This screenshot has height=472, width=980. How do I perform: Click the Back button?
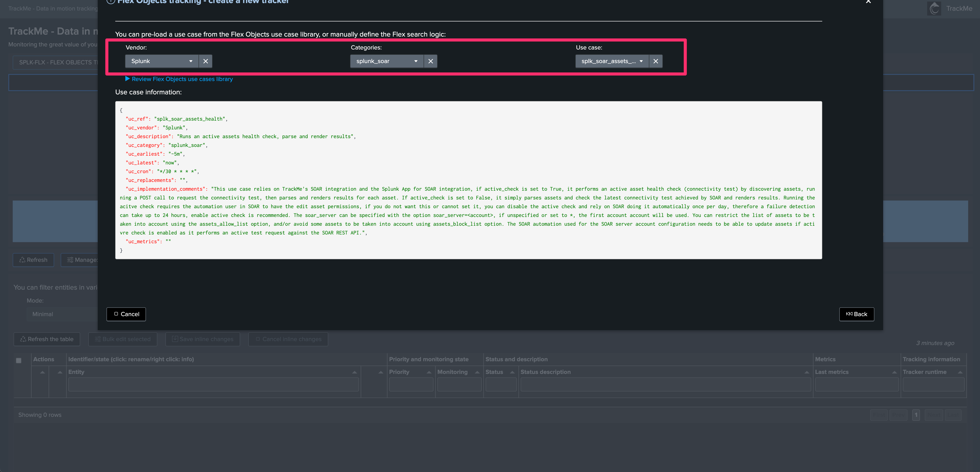[856, 314]
